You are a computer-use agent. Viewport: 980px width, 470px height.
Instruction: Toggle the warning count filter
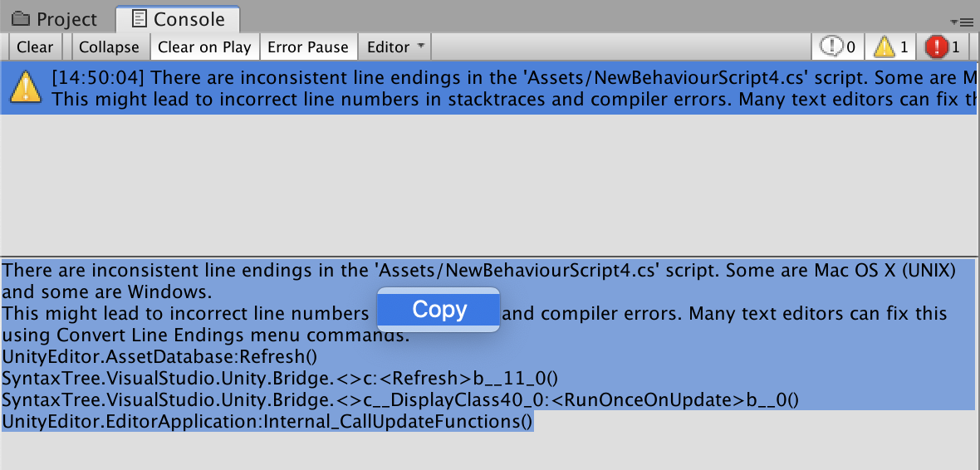pyautogui.click(x=890, y=47)
